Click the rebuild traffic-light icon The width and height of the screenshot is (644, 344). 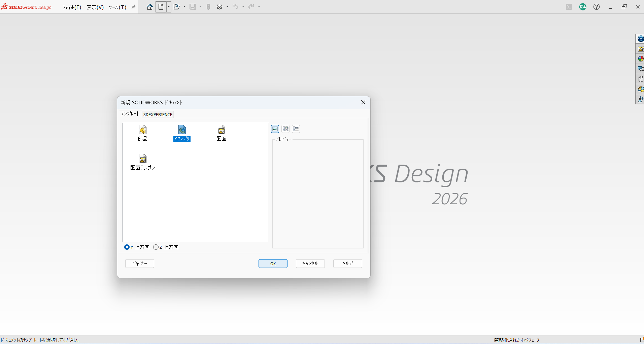point(208,7)
